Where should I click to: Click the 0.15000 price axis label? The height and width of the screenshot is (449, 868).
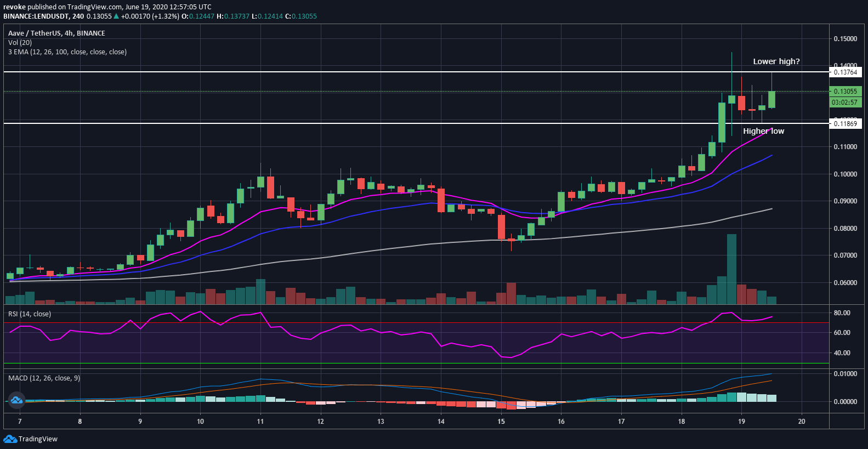[x=845, y=39]
